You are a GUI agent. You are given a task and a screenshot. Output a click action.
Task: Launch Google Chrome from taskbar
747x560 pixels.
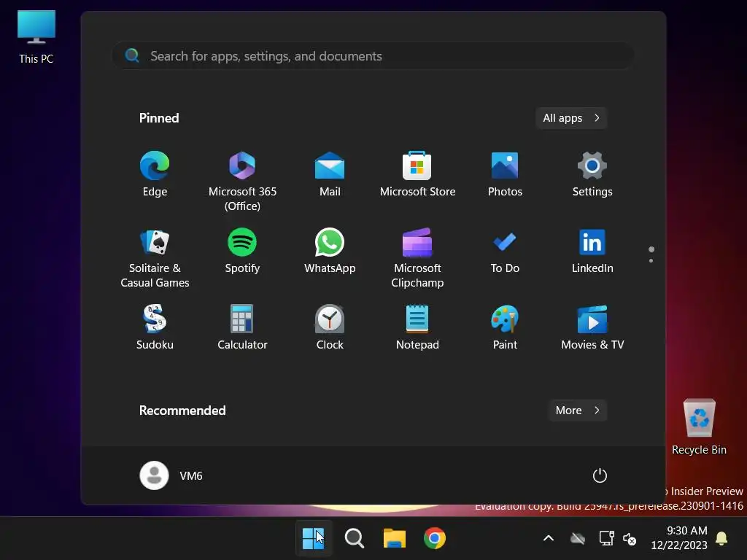tap(435, 539)
